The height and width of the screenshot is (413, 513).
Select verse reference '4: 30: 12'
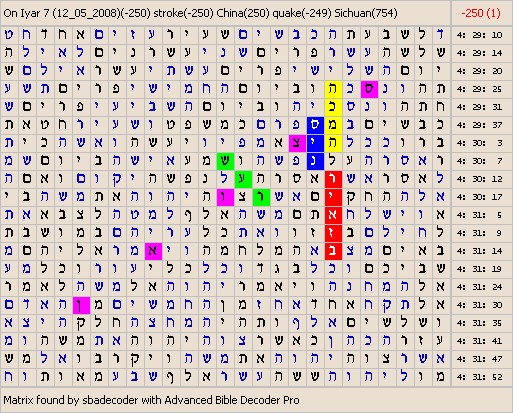479,179
